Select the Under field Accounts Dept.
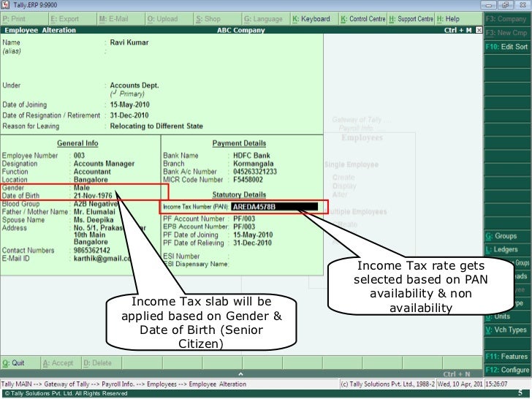The height and width of the screenshot is (399, 532). coord(134,85)
